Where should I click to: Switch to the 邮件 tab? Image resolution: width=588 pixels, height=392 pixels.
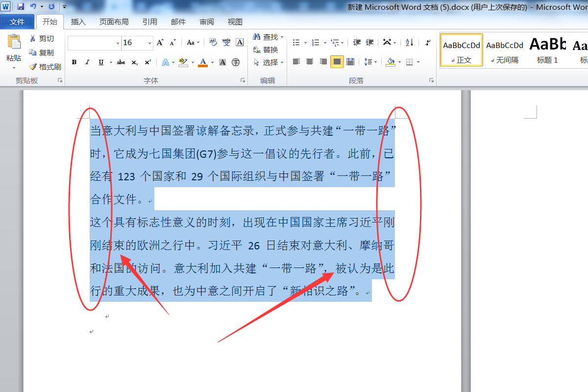pyautogui.click(x=178, y=22)
